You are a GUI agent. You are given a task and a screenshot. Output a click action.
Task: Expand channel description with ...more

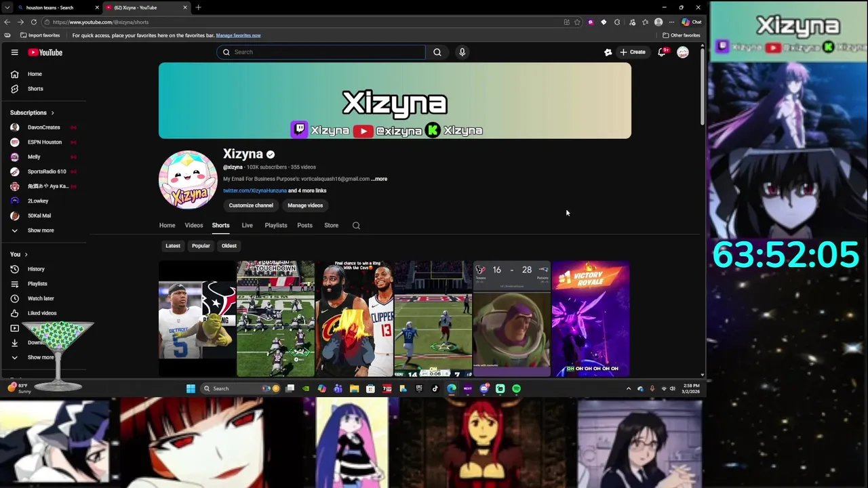coord(379,179)
